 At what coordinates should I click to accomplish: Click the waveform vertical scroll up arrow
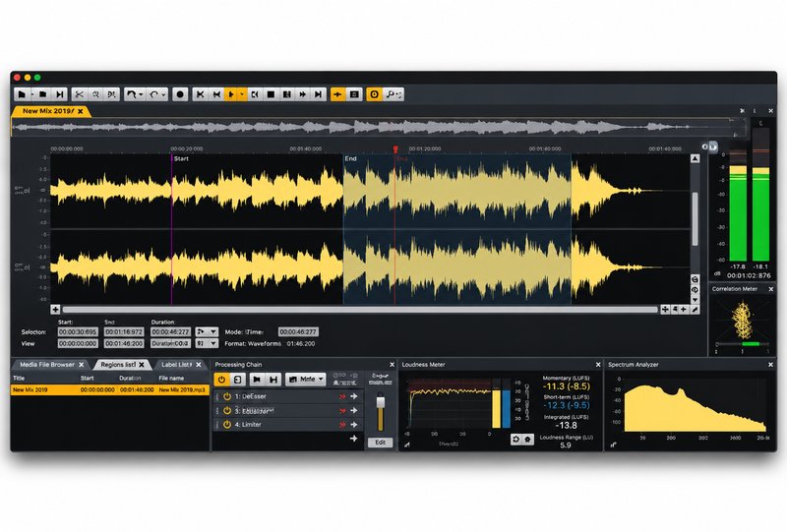click(696, 158)
